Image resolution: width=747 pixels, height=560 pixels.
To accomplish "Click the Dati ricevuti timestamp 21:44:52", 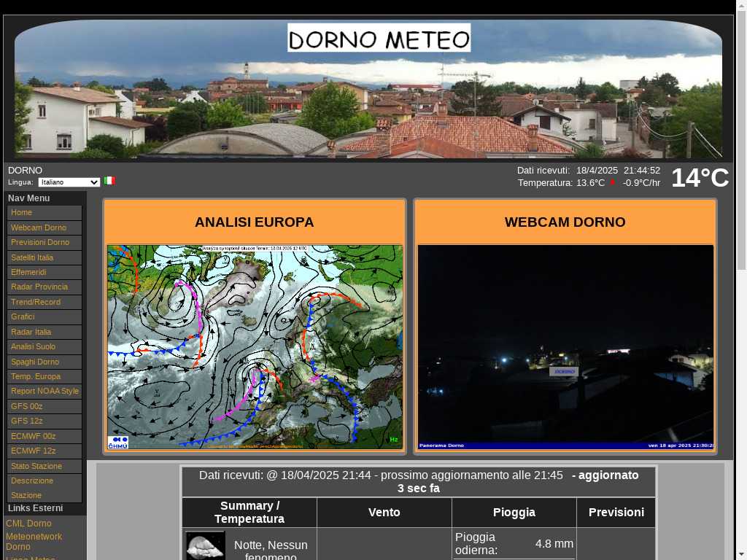I will 642,171.
